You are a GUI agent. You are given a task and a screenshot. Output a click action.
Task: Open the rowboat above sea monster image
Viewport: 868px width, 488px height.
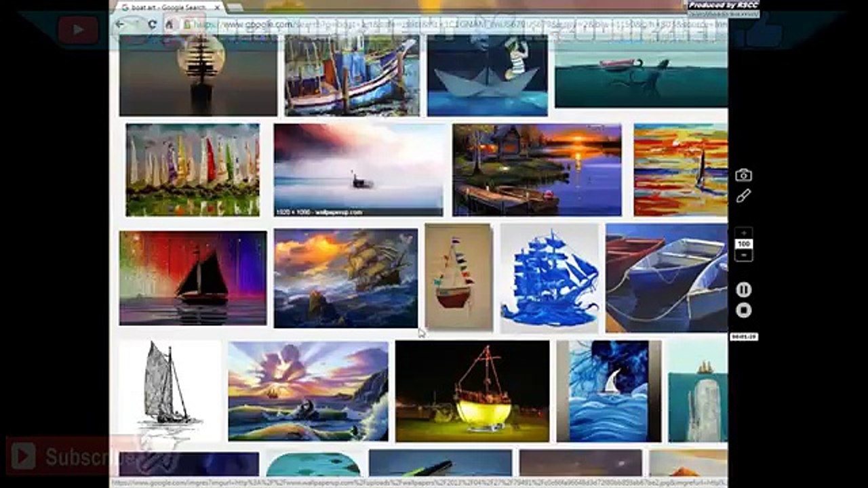pos(641,71)
